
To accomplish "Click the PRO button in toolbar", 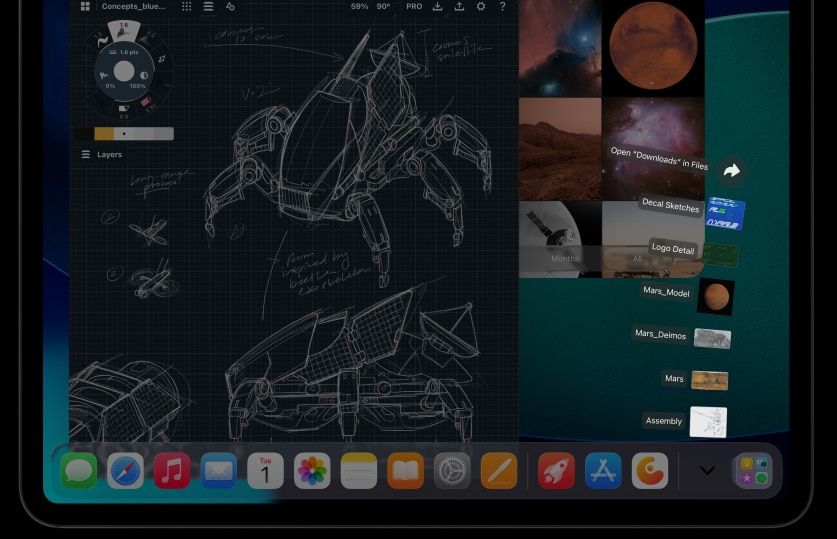I will (x=414, y=6).
